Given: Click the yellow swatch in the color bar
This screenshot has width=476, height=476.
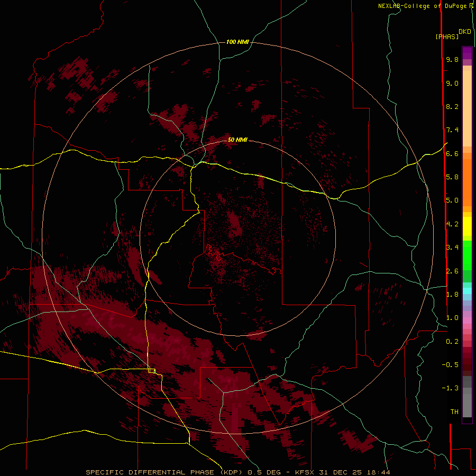Looking at the screenshot, I should click(x=467, y=226).
